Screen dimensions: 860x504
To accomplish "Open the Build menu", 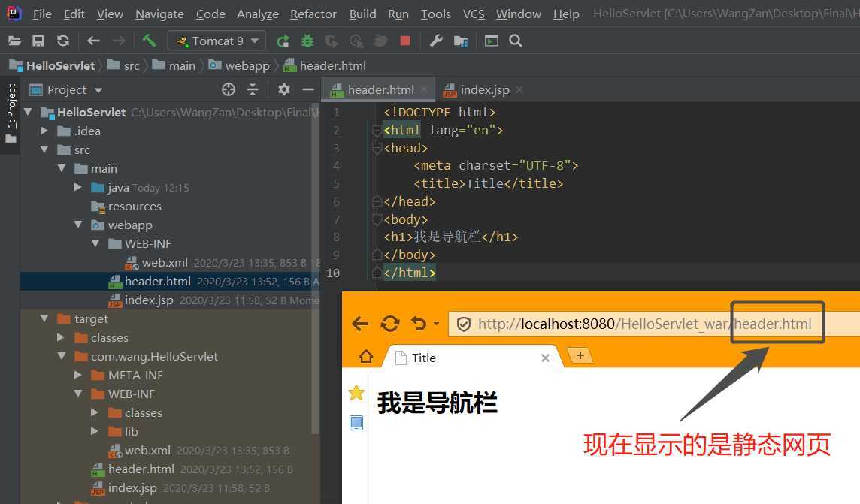I will (x=362, y=14).
